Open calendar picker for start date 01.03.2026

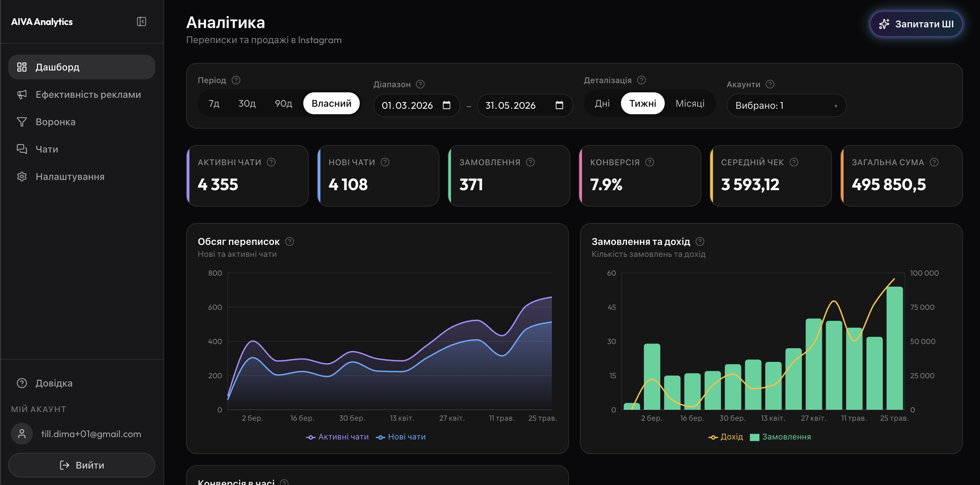click(x=447, y=105)
